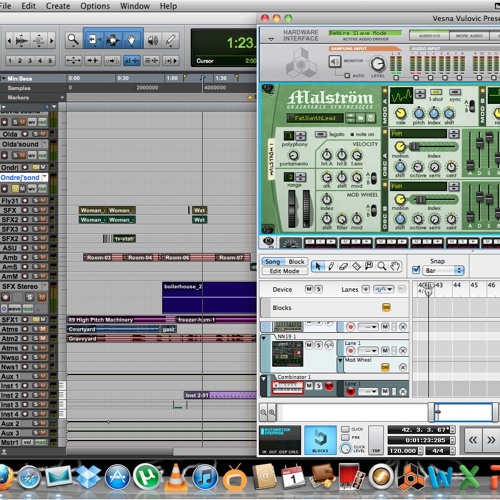Image resolution: width=500 pixels, height=500 pixels.
Task: Select the Scrubber speaker tool
Action: point(153,40)
